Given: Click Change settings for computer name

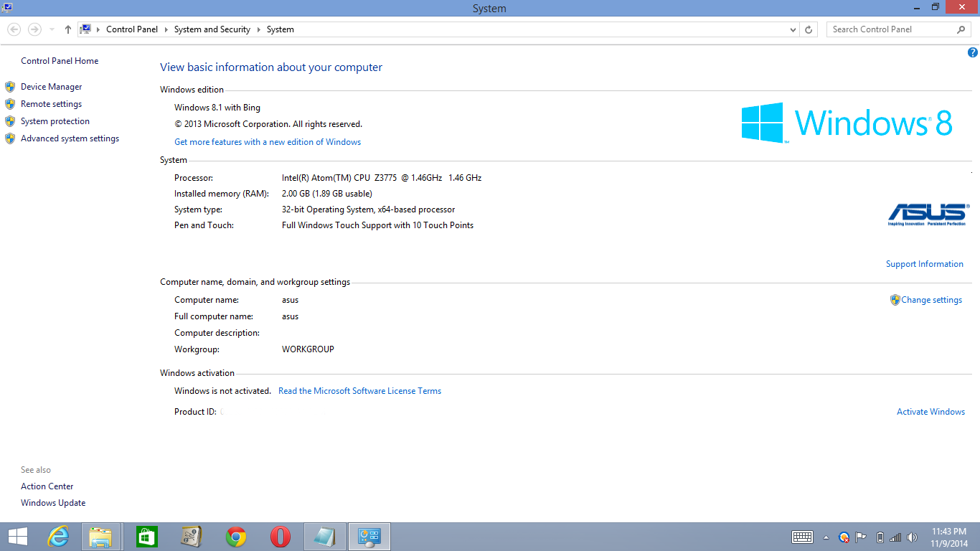Looking at the screenshot, I should pos(931,300).
